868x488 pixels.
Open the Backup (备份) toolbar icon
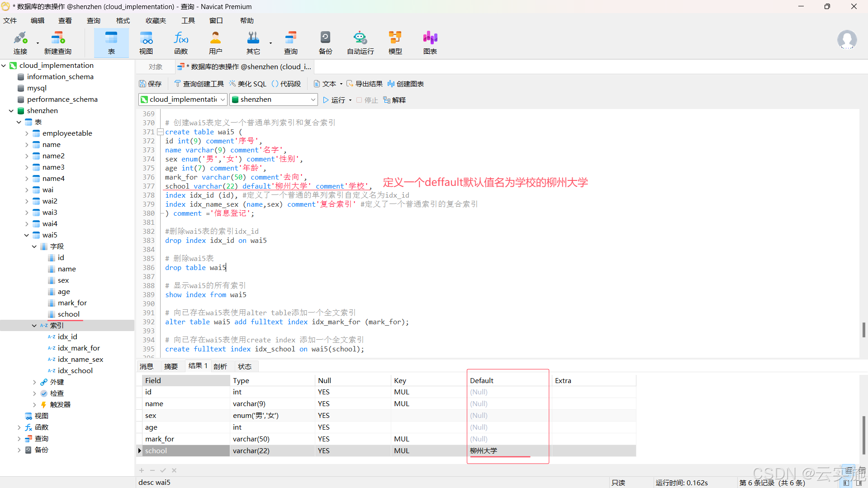tap(326, 43)
